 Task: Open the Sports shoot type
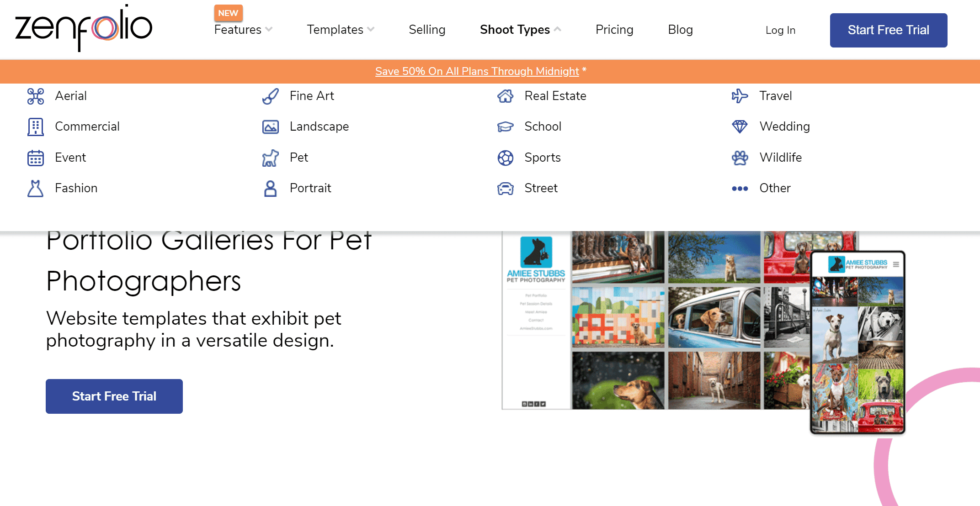pyautogui.click(x=543, y=158)
